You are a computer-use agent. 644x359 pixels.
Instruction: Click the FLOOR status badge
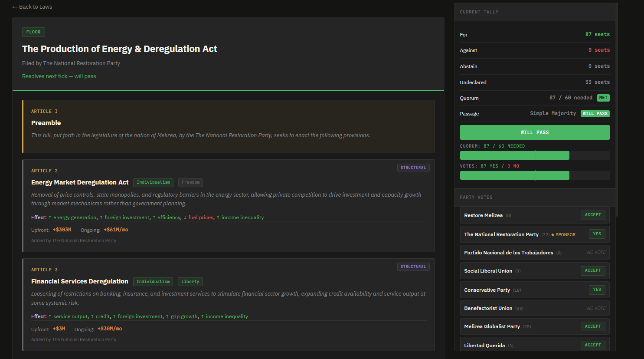pyautogui.click(x=33, y=32)
